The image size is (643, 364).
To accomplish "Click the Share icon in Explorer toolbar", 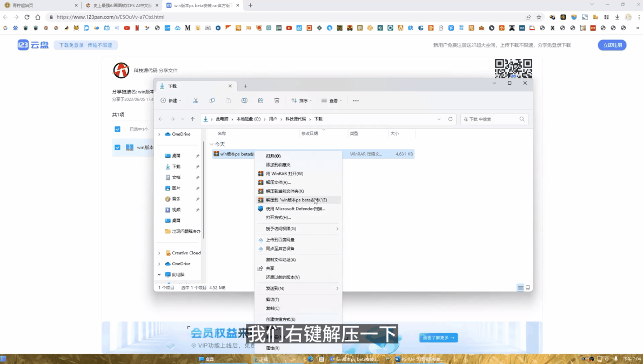I will pyautogui.click(x=260, y=100).
